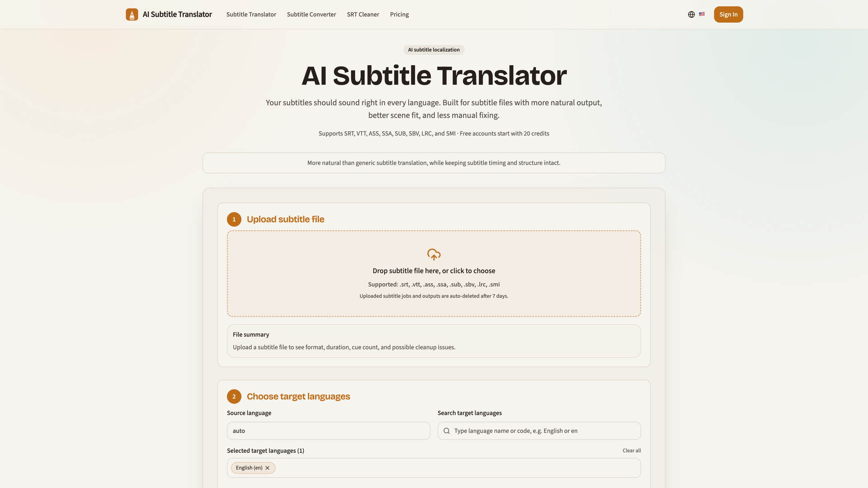Image resolution: width=868 pixels, height=488 pixels.
Task: Remove the English (en) language chip
Action: 267,468
